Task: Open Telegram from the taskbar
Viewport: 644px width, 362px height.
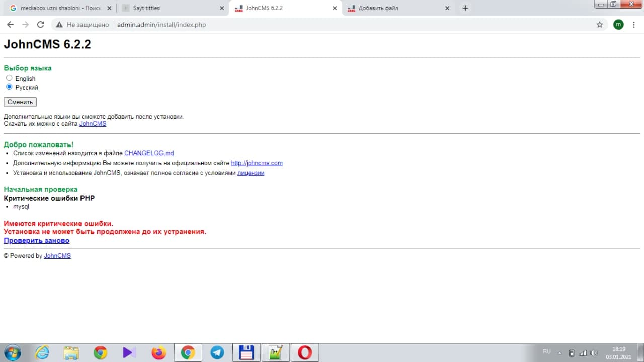Action: tap(217, 352)
